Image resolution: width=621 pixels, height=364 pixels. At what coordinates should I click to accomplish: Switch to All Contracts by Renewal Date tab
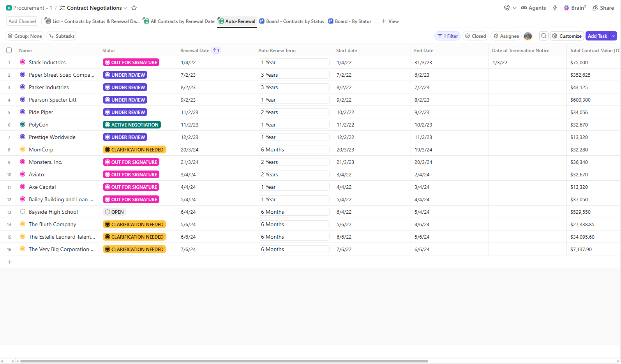[x=179, y=21]
